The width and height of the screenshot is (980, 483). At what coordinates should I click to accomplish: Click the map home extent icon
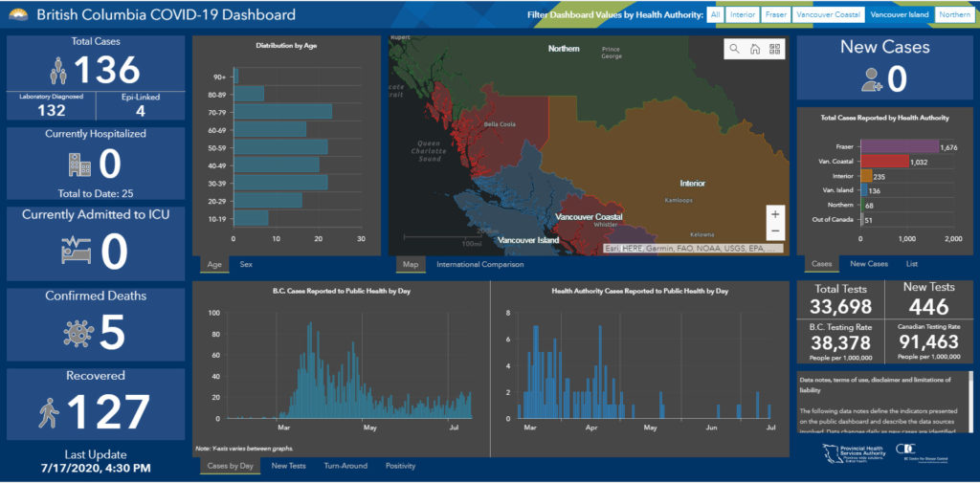coord(754,49)
